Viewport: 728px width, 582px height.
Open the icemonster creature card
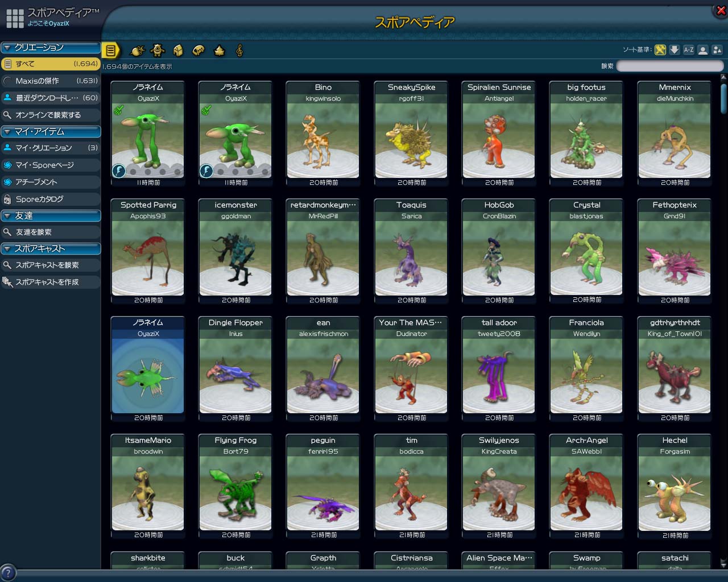click(x=235, y=251)
